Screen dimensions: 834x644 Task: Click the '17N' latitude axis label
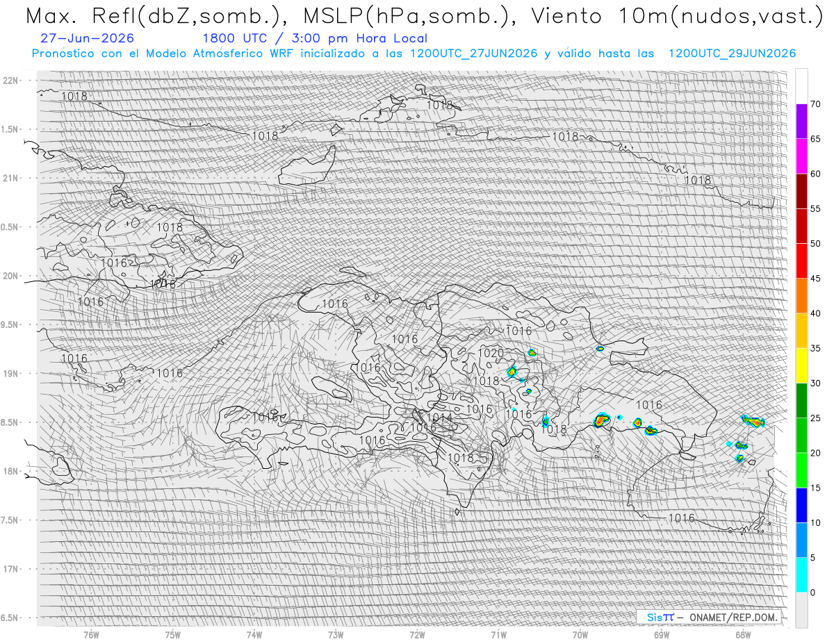coord(11,569)
